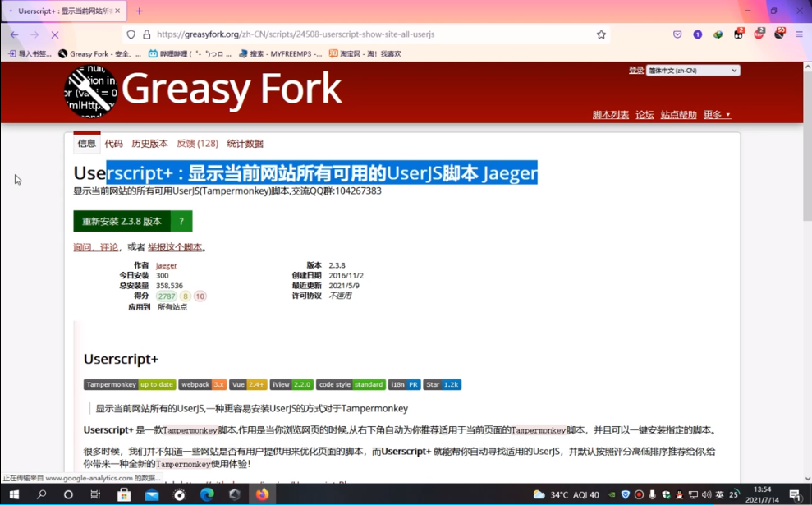Open the Pocket save icon
Image resolution: width=812 pixels, height=505 pixels.
(x=677, y=34)
